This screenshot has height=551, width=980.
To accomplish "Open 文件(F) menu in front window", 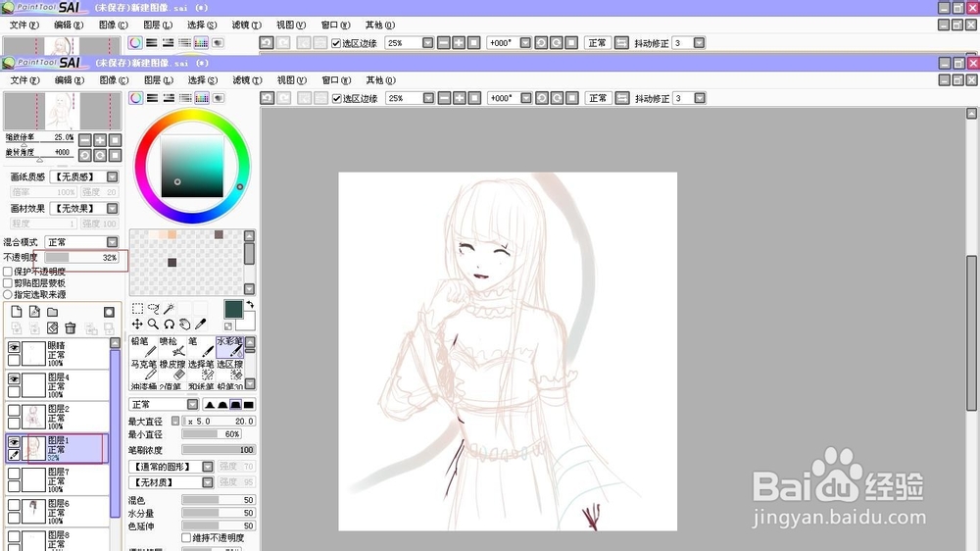I will click(x=24, y=80).
